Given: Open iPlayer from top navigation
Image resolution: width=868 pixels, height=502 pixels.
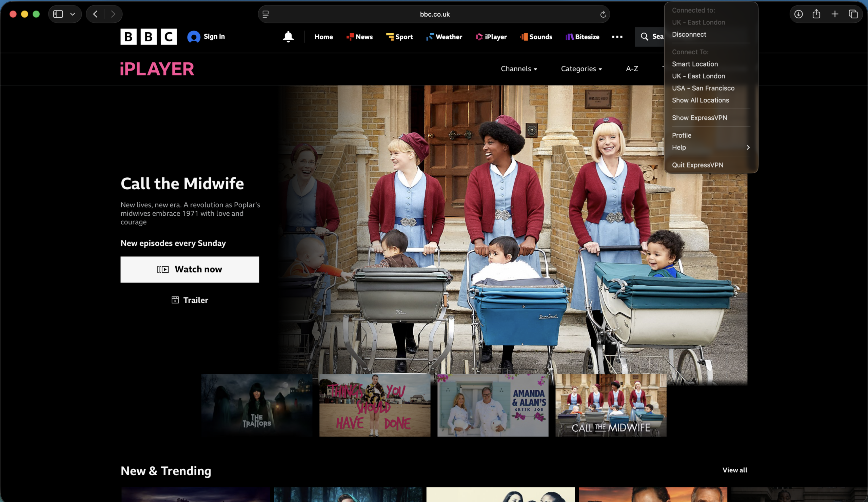Looking at the screenshot, I should (491, 37).
